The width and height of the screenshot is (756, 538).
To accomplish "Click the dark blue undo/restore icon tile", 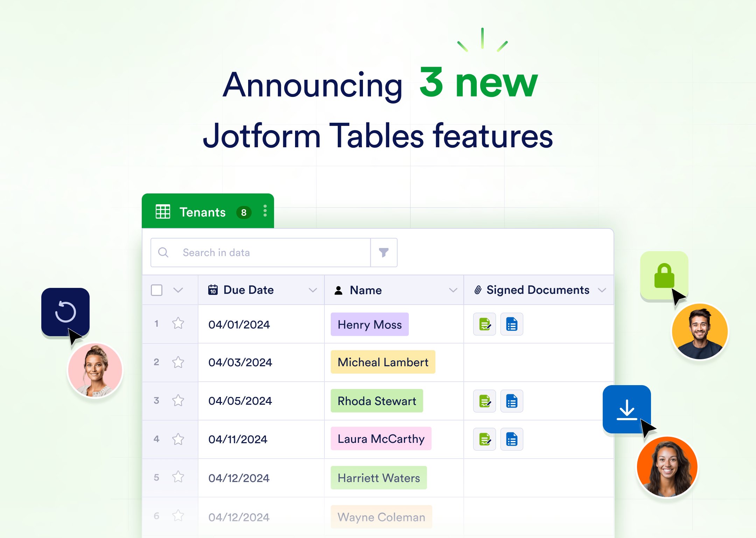I will (x=65, y=312).
